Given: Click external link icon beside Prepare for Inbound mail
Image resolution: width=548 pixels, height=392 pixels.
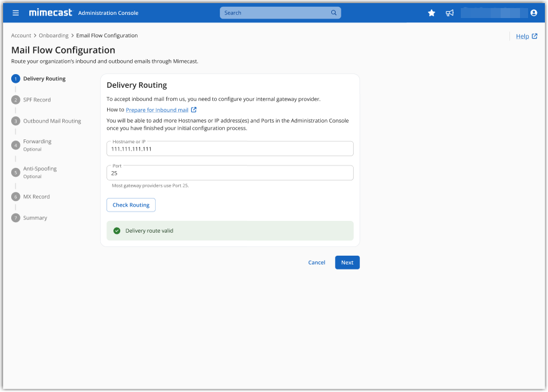Looking at the screenshot, I should click(194, 110).
